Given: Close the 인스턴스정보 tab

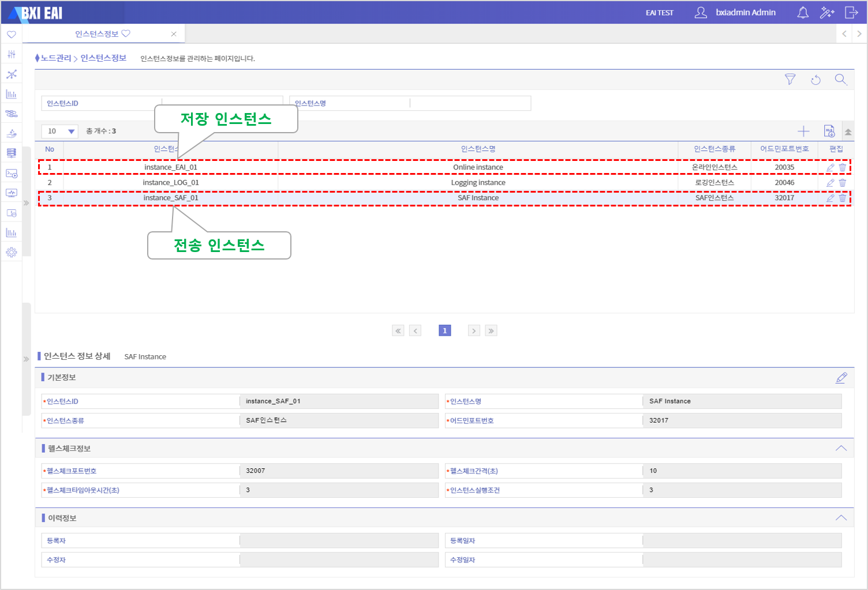Looking at the screenshot, I should [x=174, y=34].
